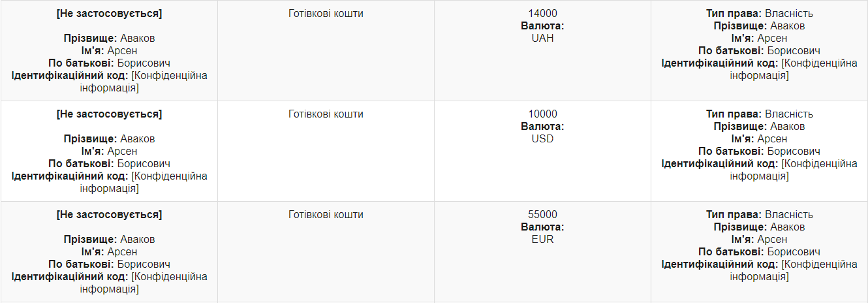This screenshot has height=303, width=868.
Task: Click "Готівкові кошти" in the USD row
Action: [x=326, y=114]
